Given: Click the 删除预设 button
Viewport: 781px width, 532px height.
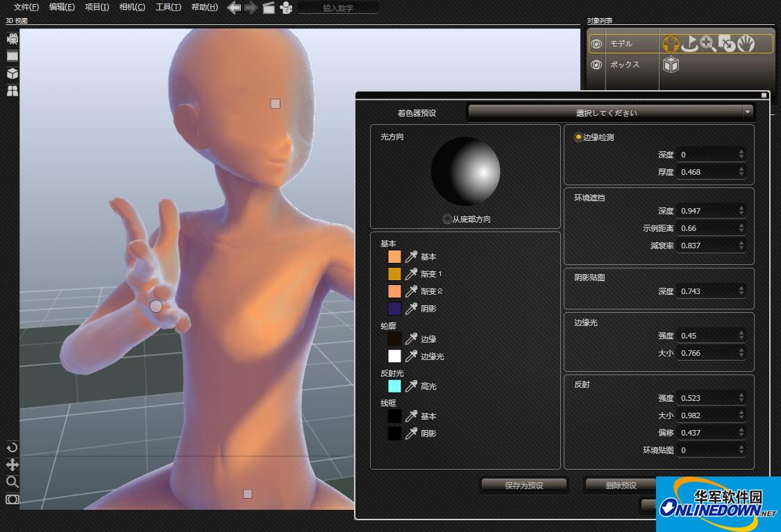Looking at the screenshot, I should 620,486.
